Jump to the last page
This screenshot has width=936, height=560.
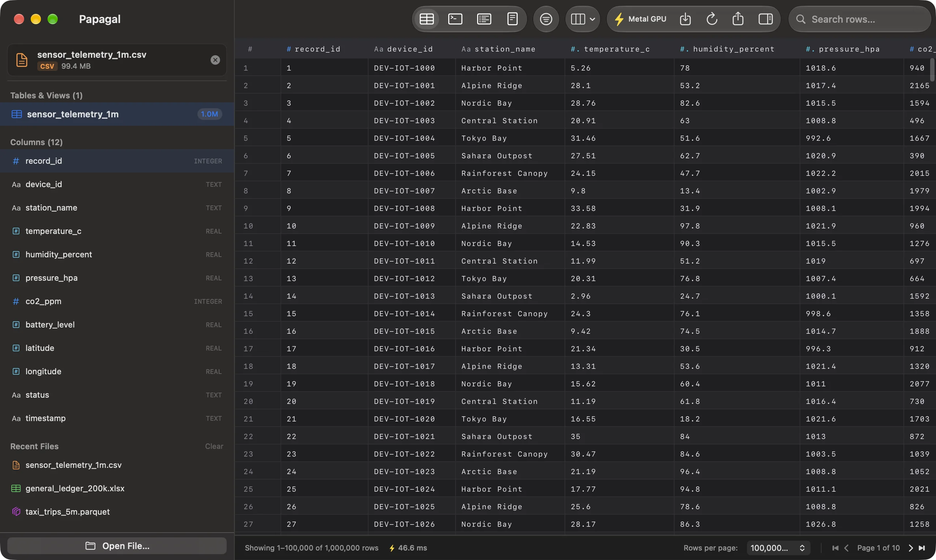(x=922, y=548)
